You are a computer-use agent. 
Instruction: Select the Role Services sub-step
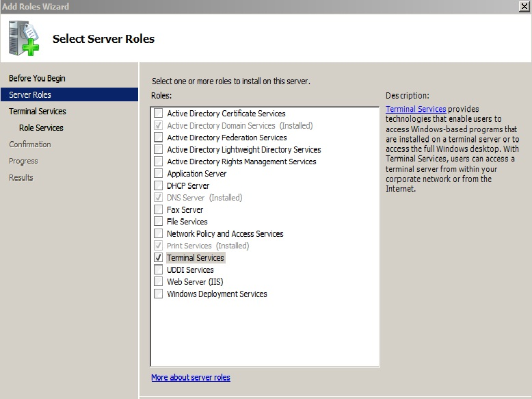(41, 128)
